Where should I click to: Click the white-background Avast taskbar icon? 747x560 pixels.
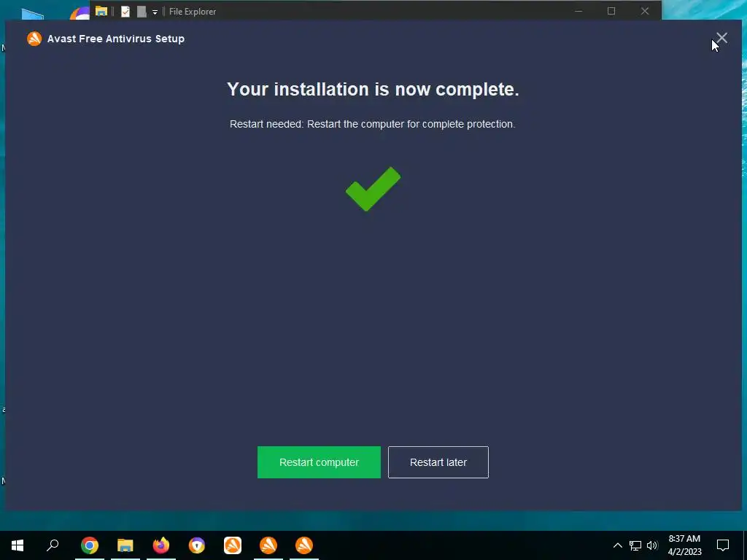(x=233, y=545)
